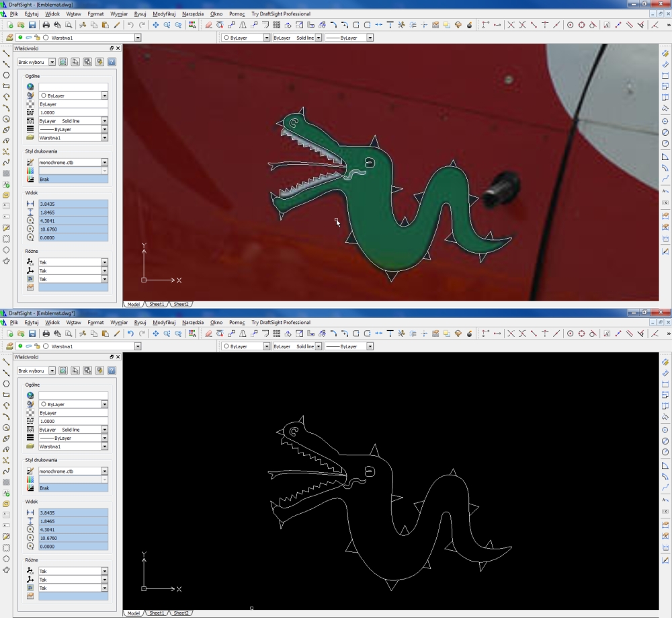Expand the monochrome.ctb dropdown in bottom window panel
This screenshot has height=618, width=672.
point(104,471)
